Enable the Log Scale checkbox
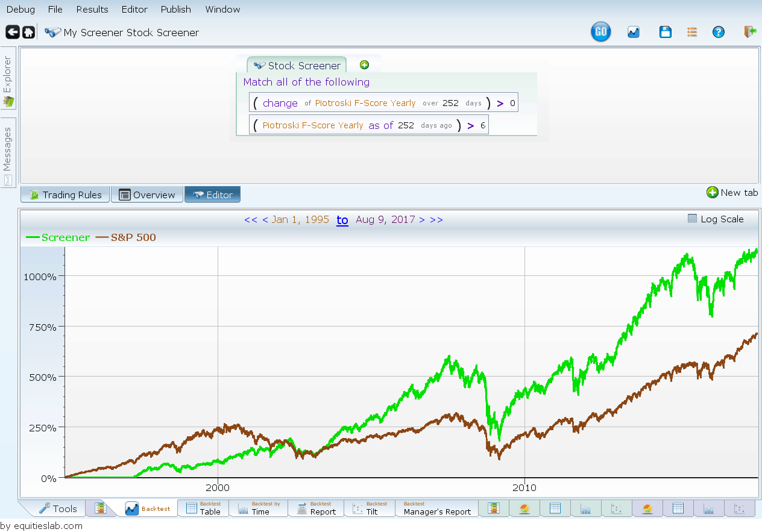762x532 pixels. pos(692,219)
